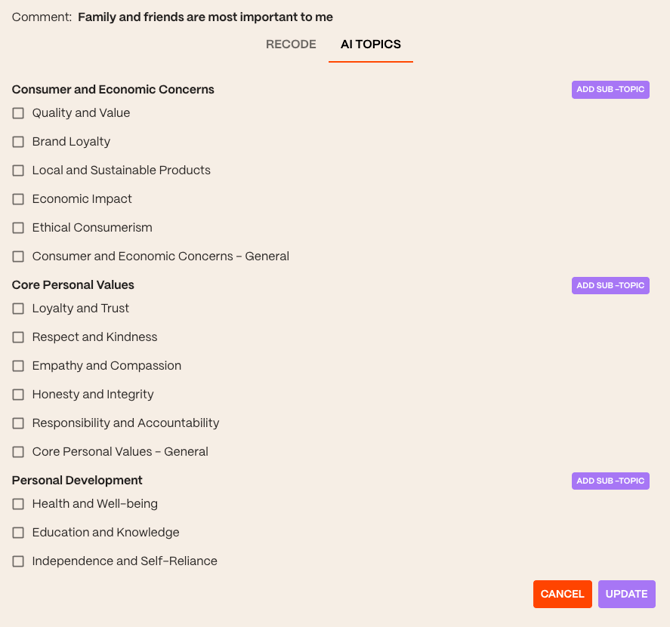The width and height of the screenshot is (670, 627).
Task: Switch to the RECODE tab
Action: click(291, 45)
